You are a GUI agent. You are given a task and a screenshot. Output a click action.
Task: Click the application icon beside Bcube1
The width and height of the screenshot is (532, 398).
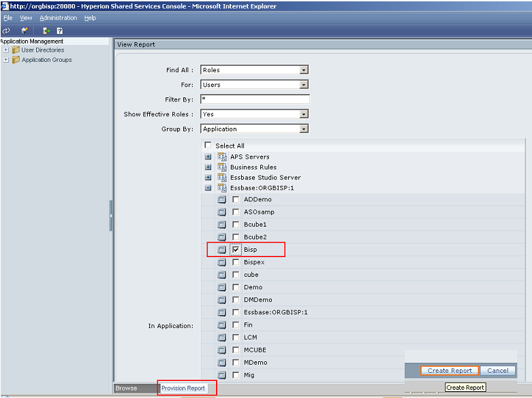pos(221,225)
